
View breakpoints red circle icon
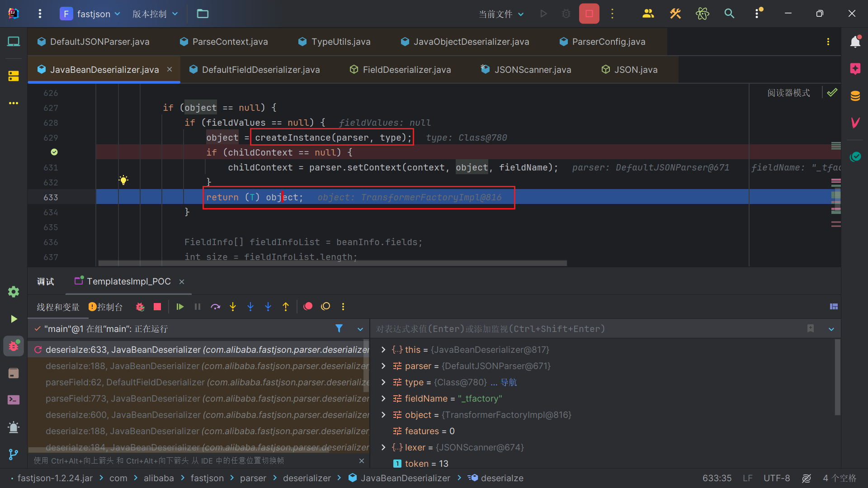308,307
